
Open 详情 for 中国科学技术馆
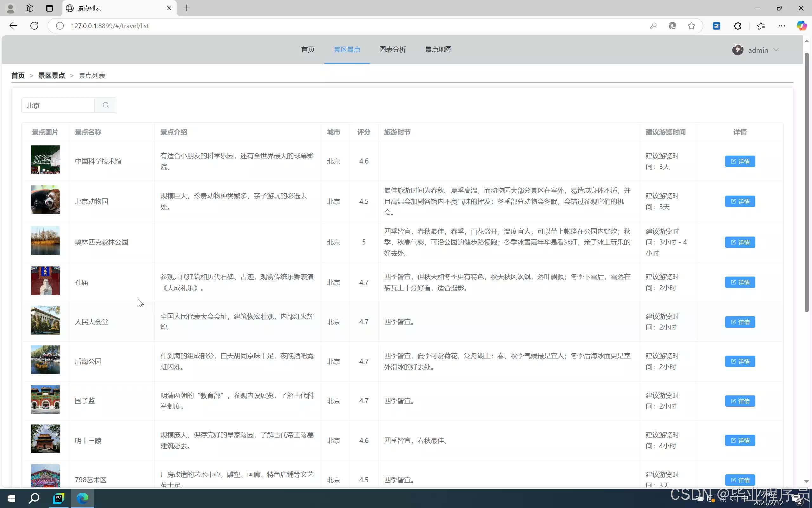[740, 161]
